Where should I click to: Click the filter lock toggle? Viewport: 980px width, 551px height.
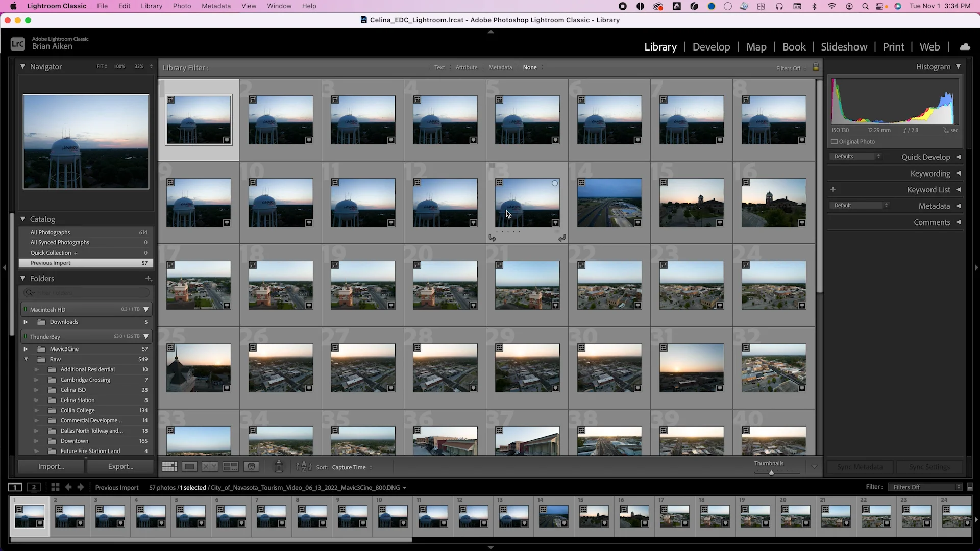[x=816, y=67]
